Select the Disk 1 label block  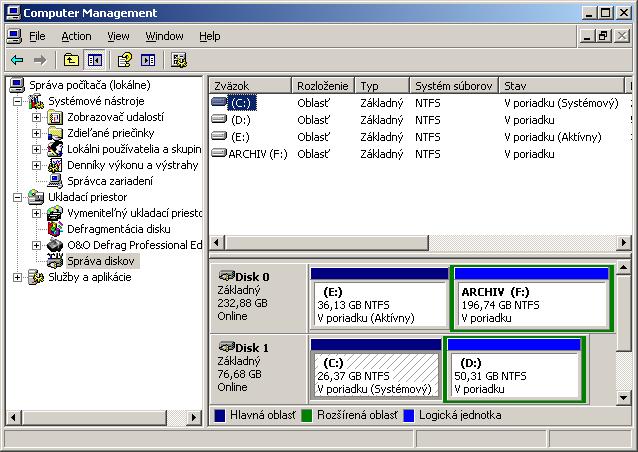coord(258,369)
